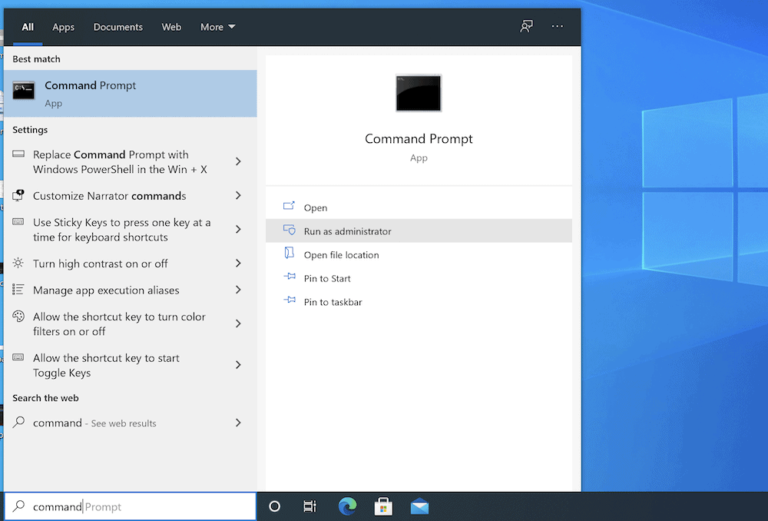768x521 pixels.
Task: Select Pin to taskbar option
Action: pos(332,302)
